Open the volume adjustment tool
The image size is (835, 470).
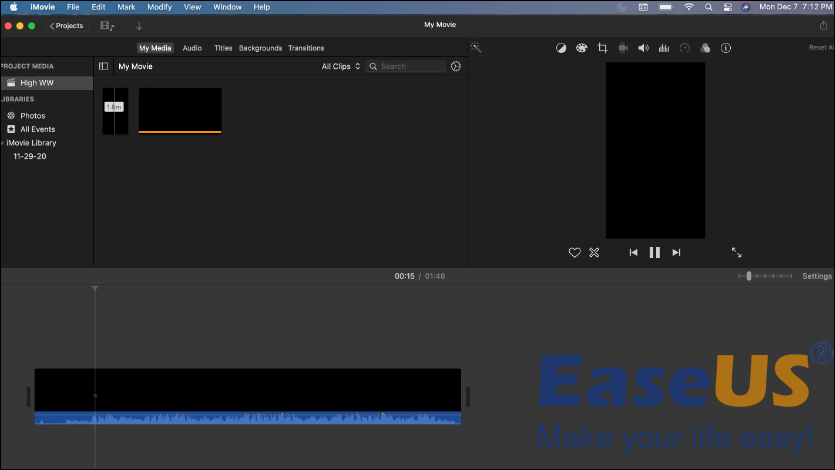(x=643, y=48)
